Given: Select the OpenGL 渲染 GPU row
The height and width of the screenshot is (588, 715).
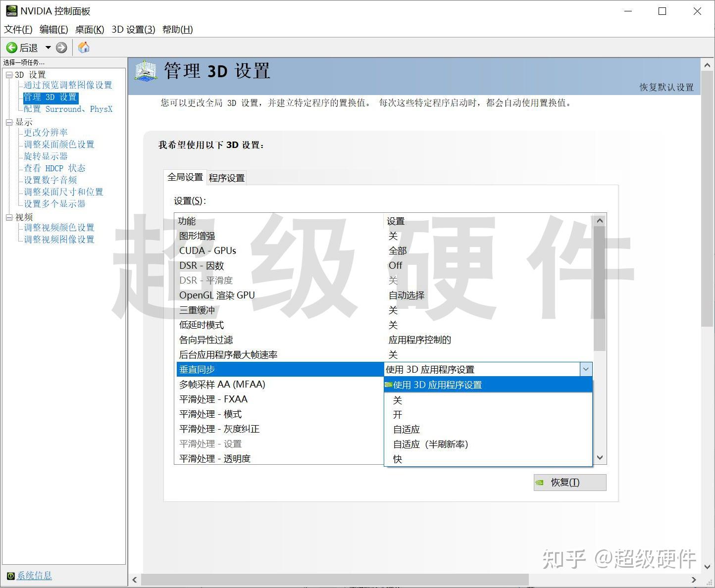Looking at the screenshot, I should 384,295.
